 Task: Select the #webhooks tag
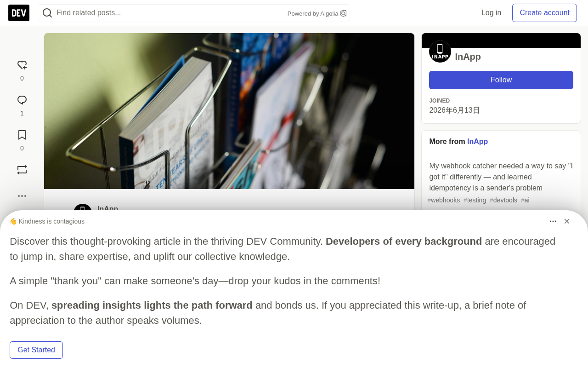[x=444, y=201]
